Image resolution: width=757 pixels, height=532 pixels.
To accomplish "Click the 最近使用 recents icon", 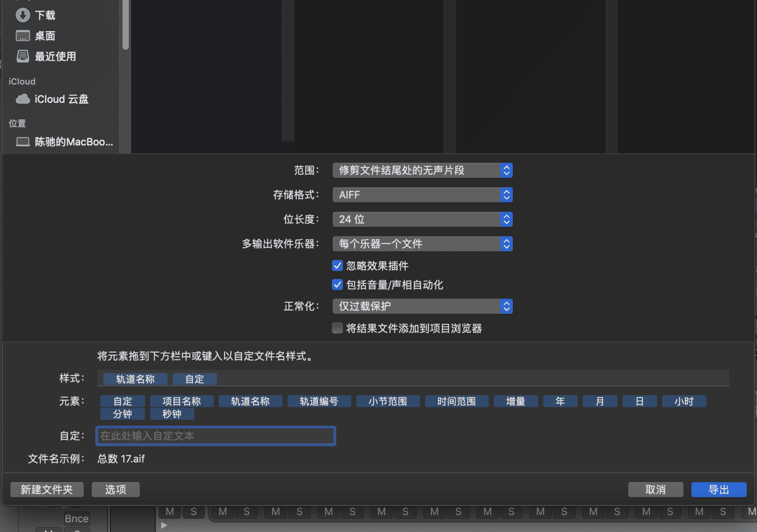I will (23, 56).
